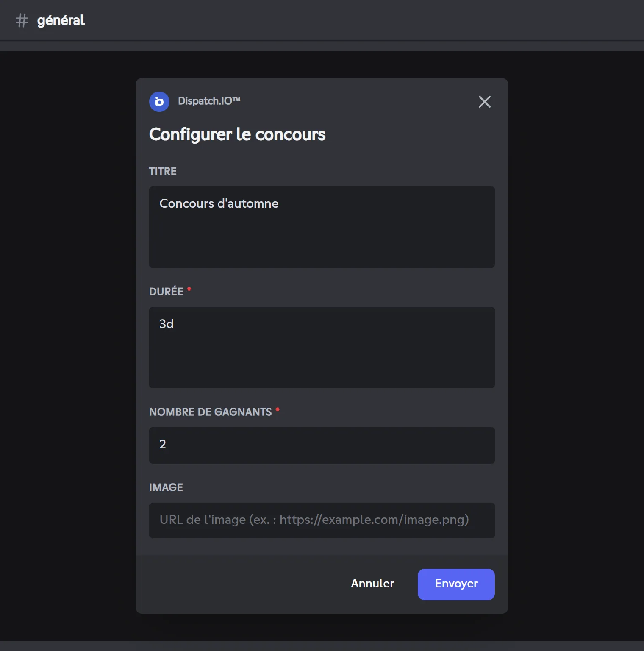Click the général channel name

tap(61, 20)
